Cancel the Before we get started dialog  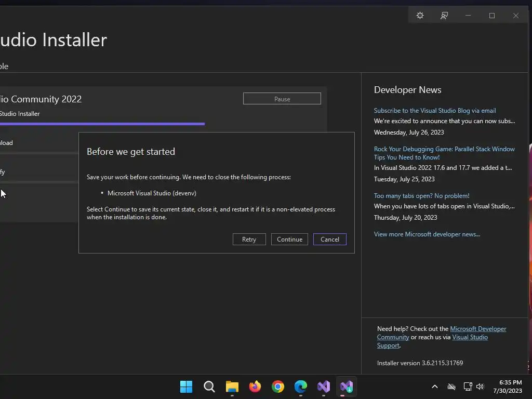click(330, 239)
